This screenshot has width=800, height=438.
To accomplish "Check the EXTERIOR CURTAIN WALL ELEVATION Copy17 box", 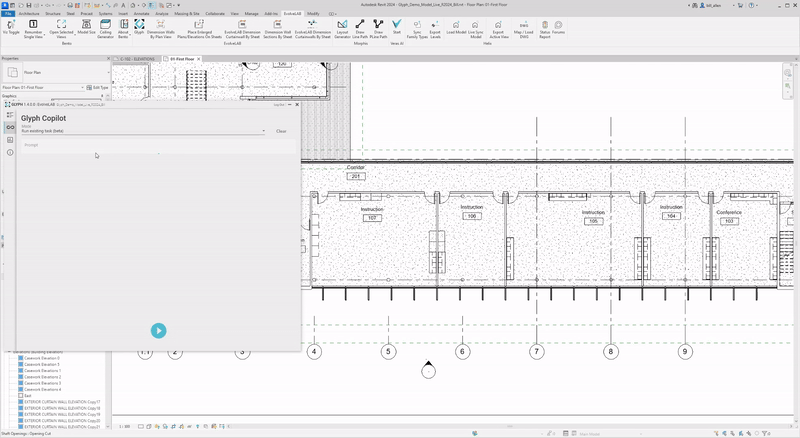I will (21, 402).
